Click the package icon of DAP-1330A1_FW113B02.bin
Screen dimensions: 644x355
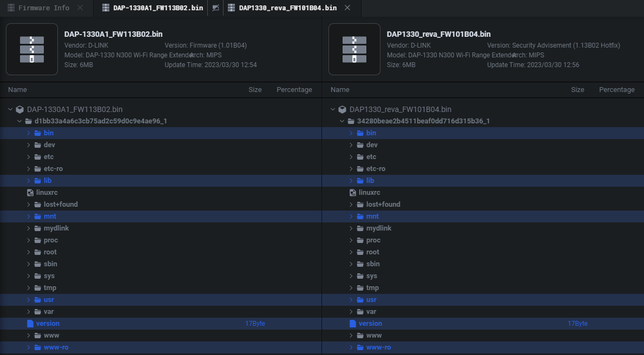pyautogui.click(x=19, y=109)
